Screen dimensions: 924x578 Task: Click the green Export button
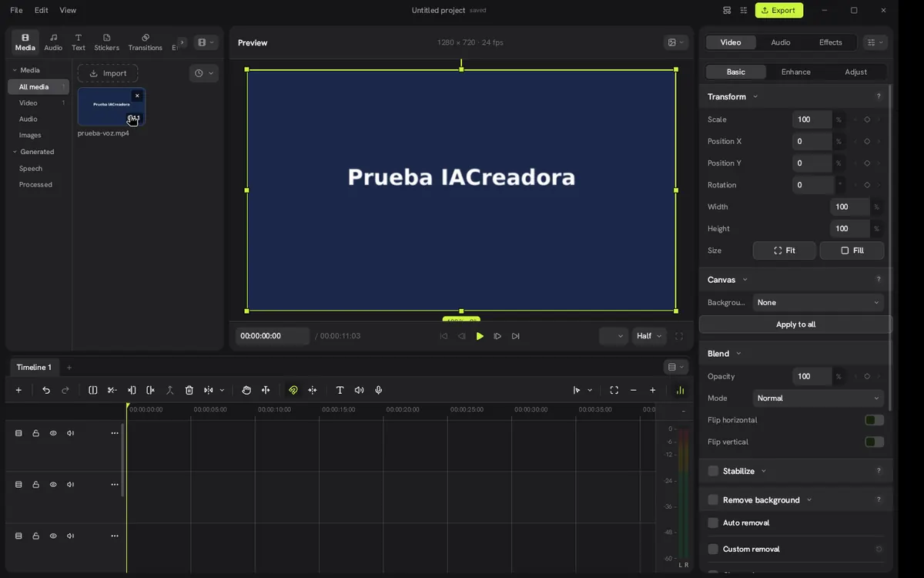(779, 10)
